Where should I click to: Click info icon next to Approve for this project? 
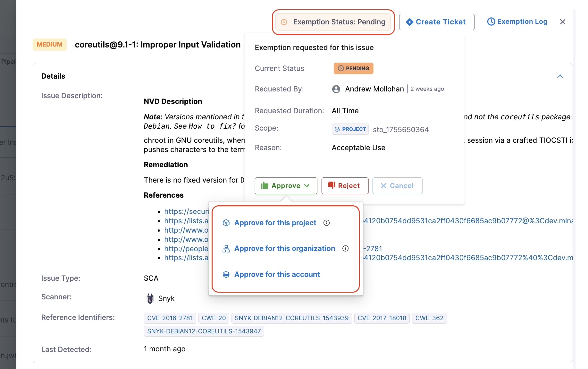326,223
